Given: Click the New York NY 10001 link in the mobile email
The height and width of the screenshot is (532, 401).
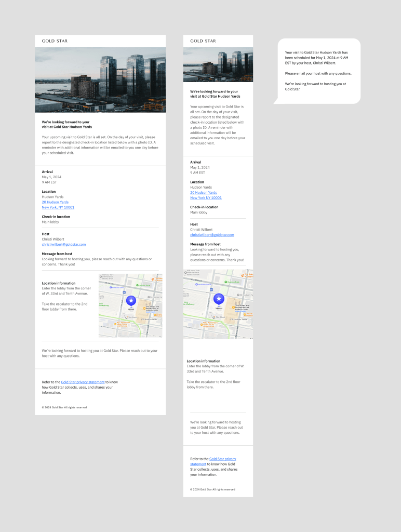Looking at the screenshot, I should click(x=206, y=197).
